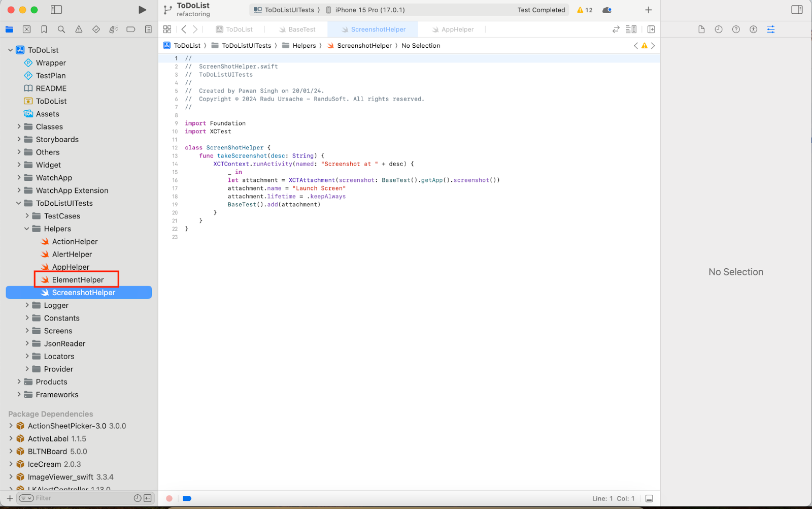The width and height of the screenshot is (812, 509).
Task: Show the Quick Help inspector
Action: pyautogui.click(x=736, y=29)
